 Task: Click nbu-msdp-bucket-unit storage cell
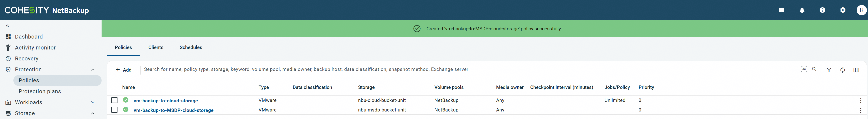tap(382, 110)
